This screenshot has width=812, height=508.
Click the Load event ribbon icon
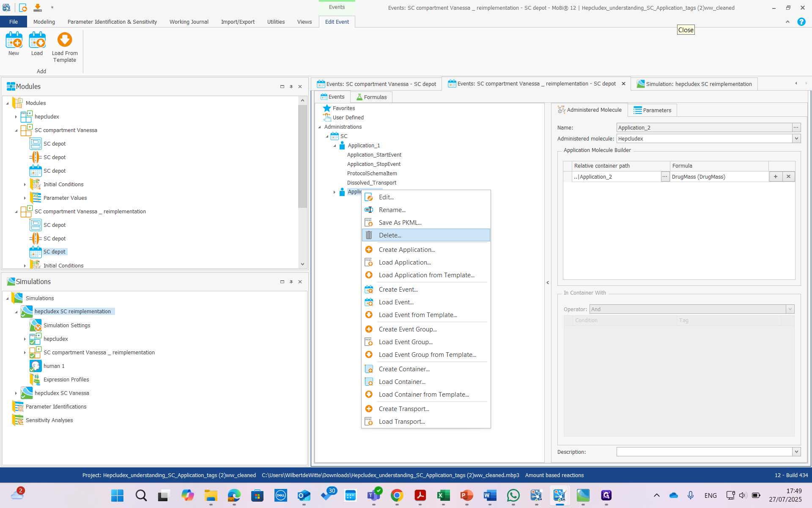[x=37, y=41]
